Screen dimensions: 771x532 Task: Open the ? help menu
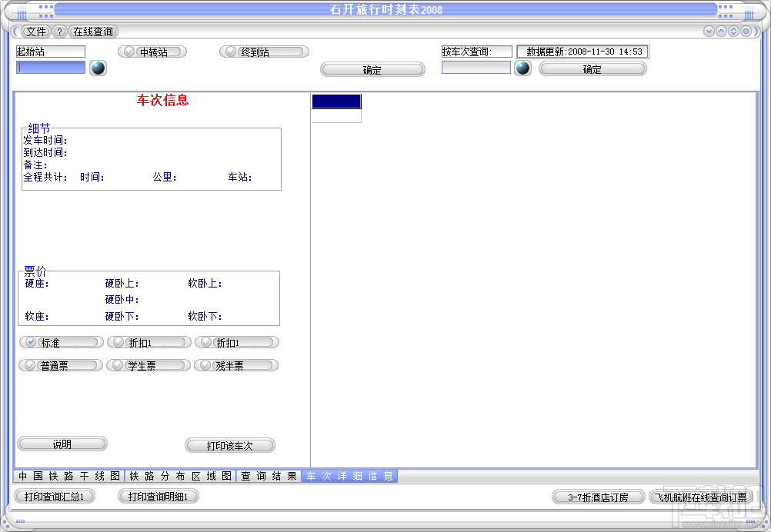click(59, 32)
